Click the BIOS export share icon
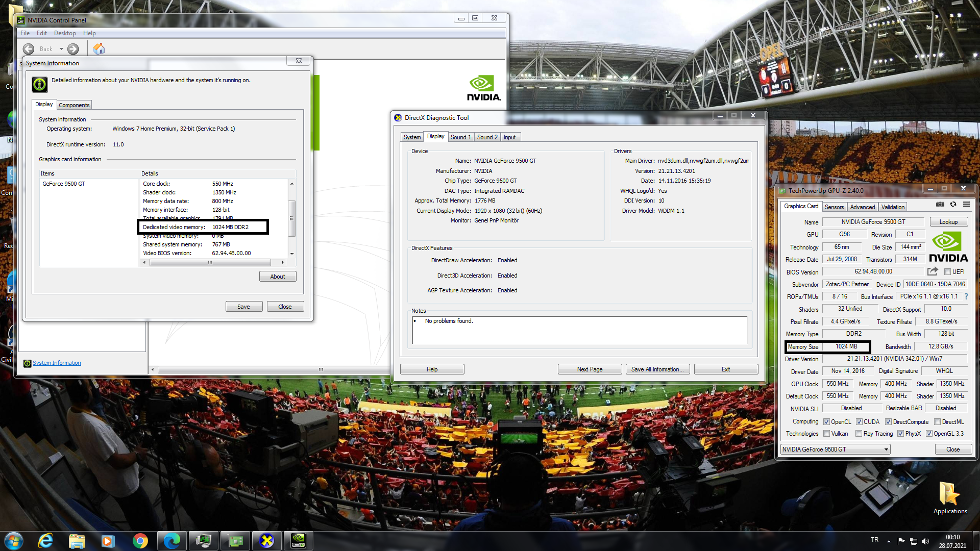Image resolution: width=980 pixels, height=551 pixels. coord(933,271)
